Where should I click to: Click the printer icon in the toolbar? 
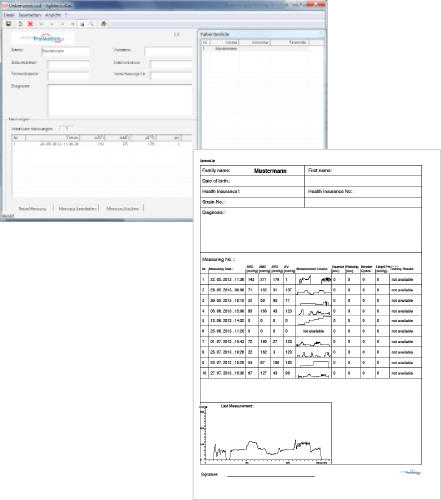tap(104, 24)
